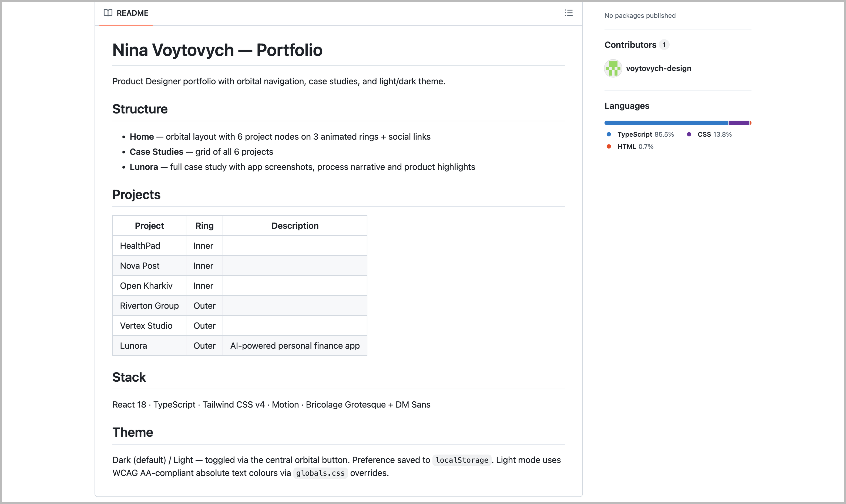The height and width of the screenshot is (504, 846).
Task: Open the Languages heading
Action: 627,106
